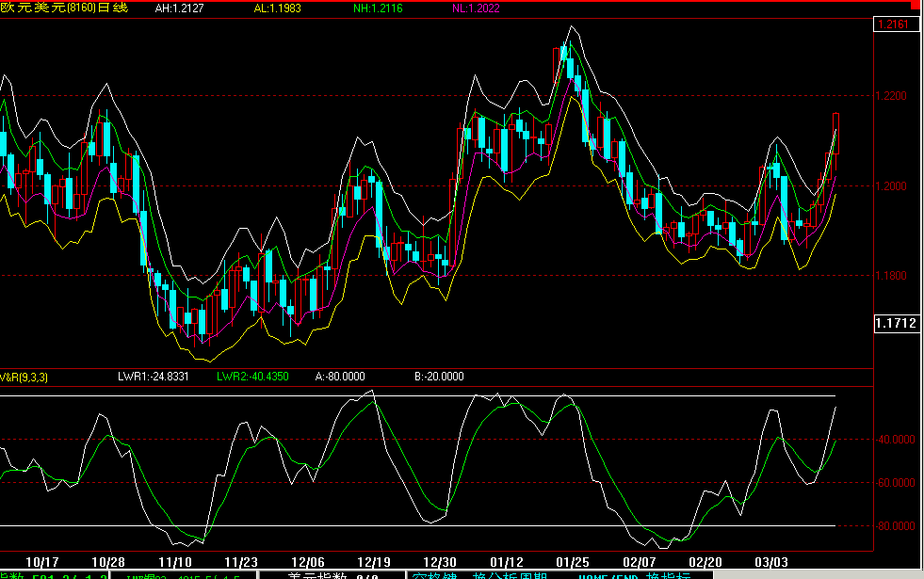Click the green NH:1.2116 label

point(378,8)
